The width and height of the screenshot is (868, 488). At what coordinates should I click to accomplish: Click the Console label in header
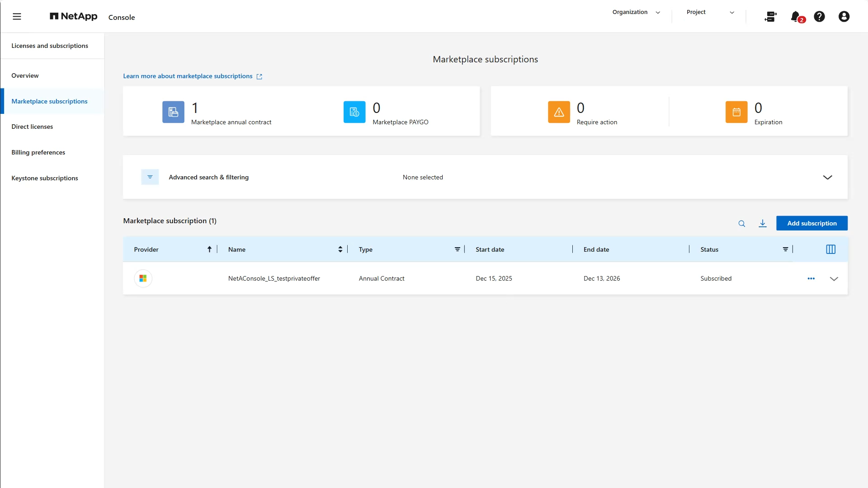[x=122, y=18]
